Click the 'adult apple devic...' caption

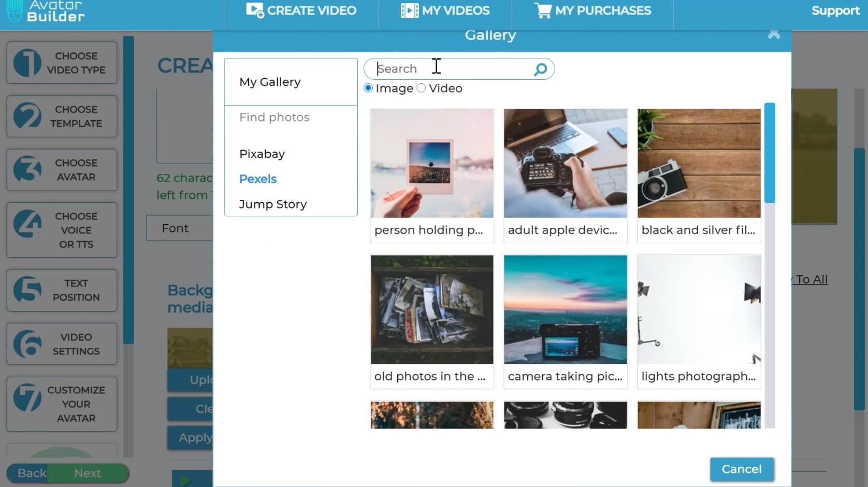pyautogui.click(x=562, y=230)
